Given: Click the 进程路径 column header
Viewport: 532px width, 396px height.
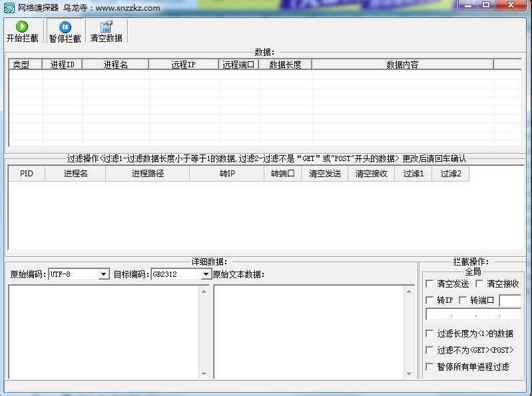Looking at the screenshot, I should tap(148, 174).
